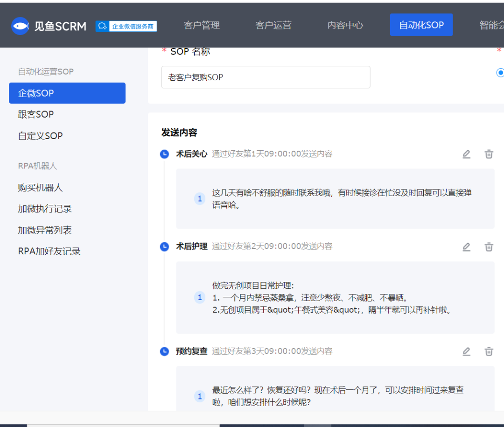Delete the 术后护理 step via trash icon
Viewport: 504px width, 427px height.
coord(489,247)
